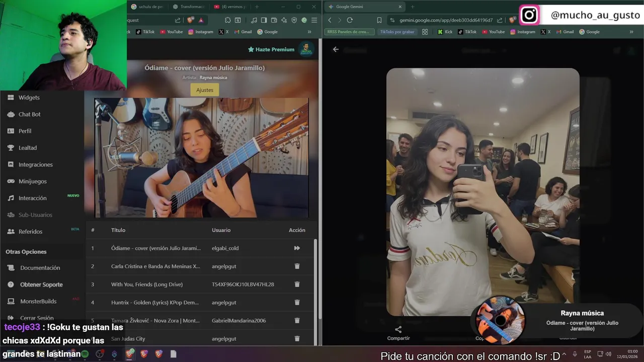
Task: Click Hazte Premium at the top
Action: click(x=271, y=49)
